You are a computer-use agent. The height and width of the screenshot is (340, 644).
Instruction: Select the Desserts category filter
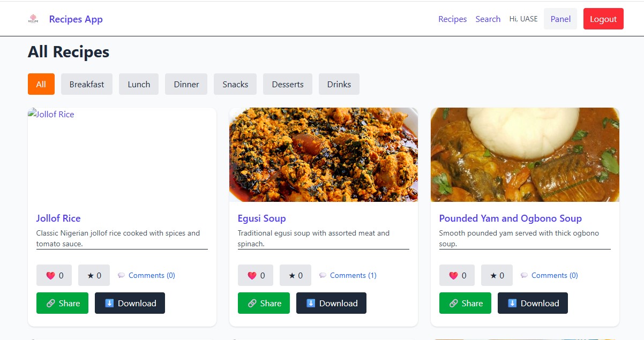click(288, 84)
